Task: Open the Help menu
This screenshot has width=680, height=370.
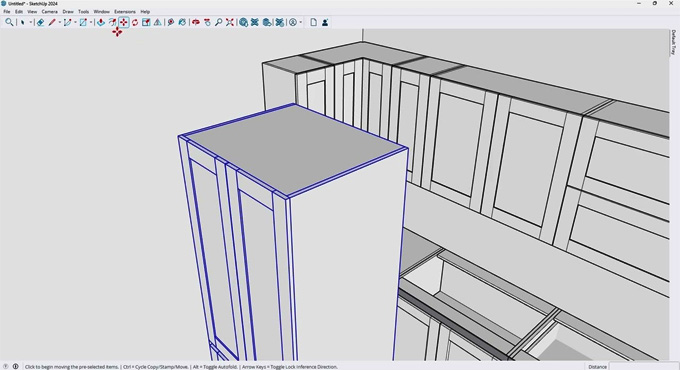Action: click(145, 12)
